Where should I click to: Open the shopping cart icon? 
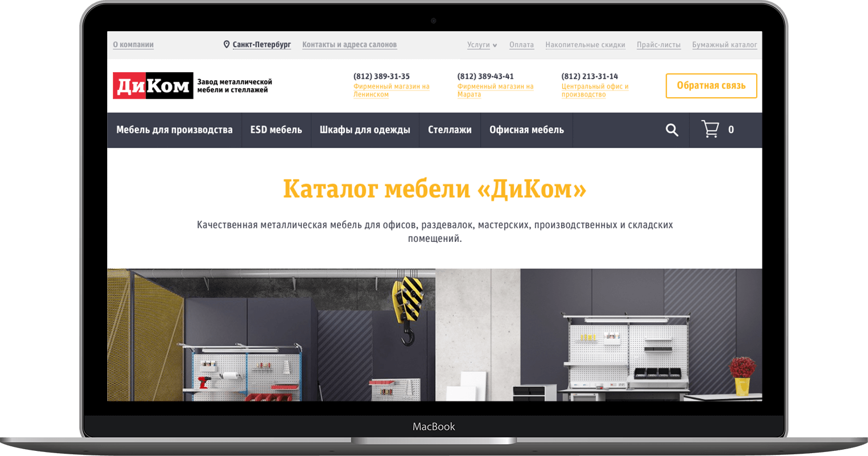click(x=710, y=129)
